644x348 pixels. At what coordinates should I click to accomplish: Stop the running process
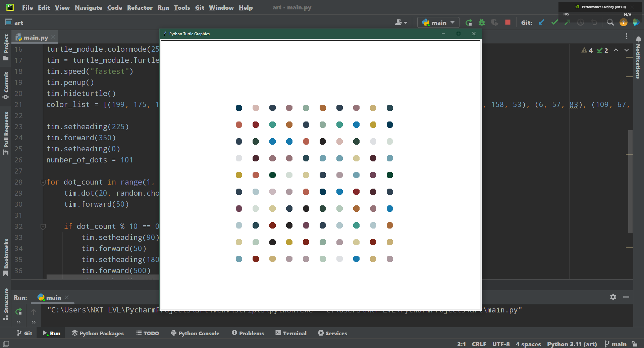pos(507,22)
